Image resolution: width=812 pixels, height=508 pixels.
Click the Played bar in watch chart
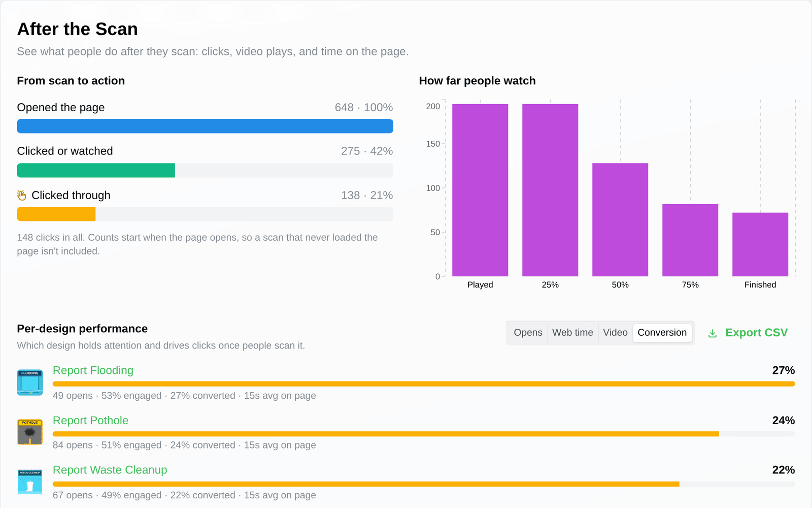(480, 190)
